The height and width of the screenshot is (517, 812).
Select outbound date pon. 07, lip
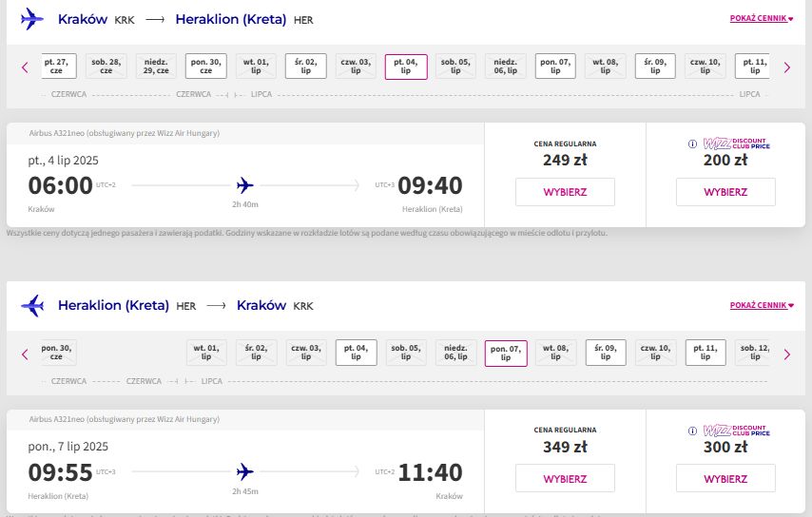pos(555,67)
